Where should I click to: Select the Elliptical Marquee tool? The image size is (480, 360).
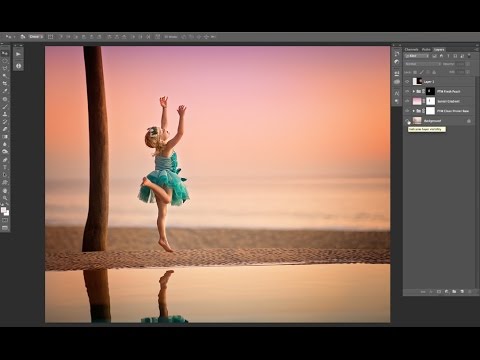point(5,61)
